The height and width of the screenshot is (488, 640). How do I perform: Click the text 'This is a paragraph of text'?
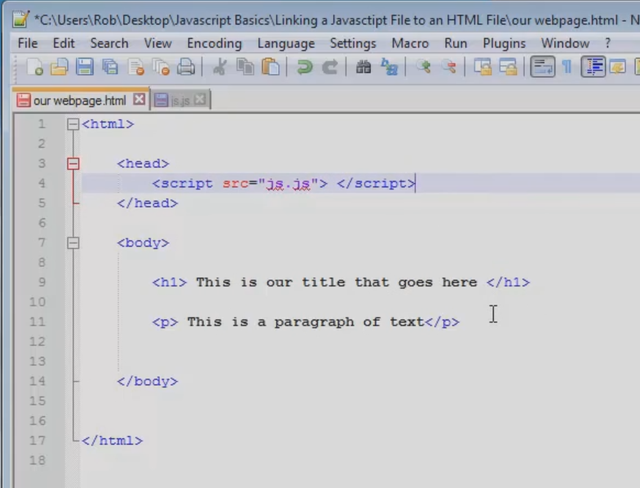click(306, 322)
